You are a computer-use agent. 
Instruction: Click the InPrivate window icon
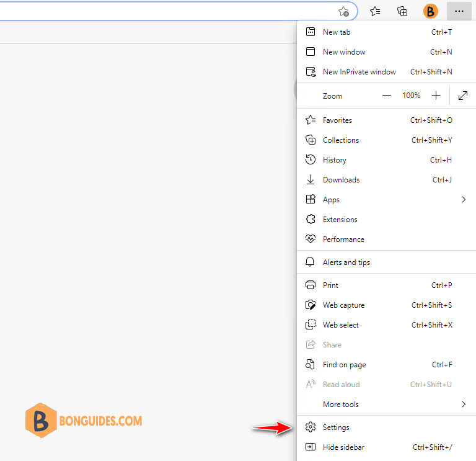[x=311, y=72]
